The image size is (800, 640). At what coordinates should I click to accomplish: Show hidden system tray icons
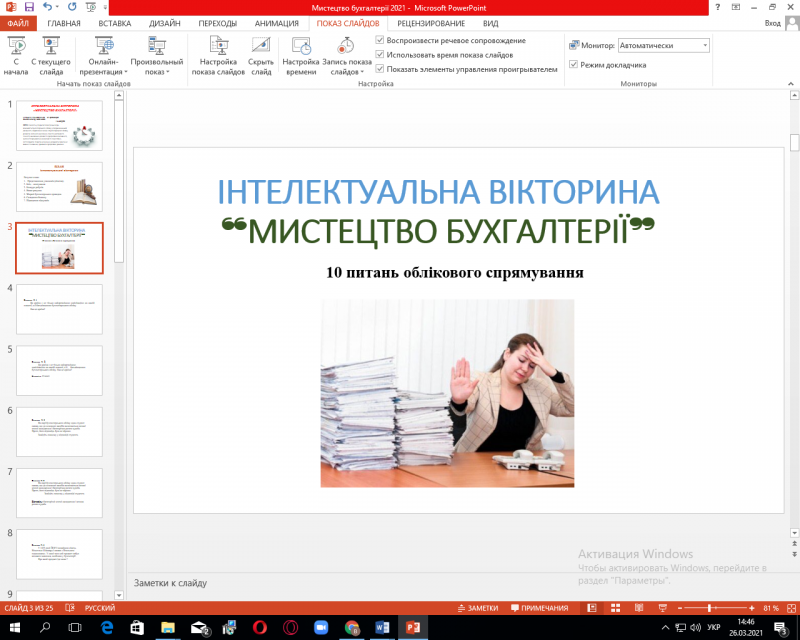[665, 627]
